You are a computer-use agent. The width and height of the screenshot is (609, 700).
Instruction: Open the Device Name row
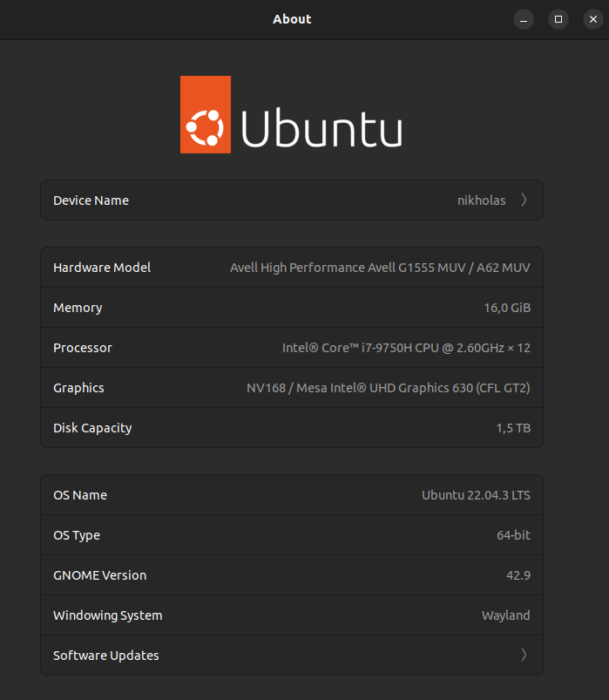pos(292,200)
